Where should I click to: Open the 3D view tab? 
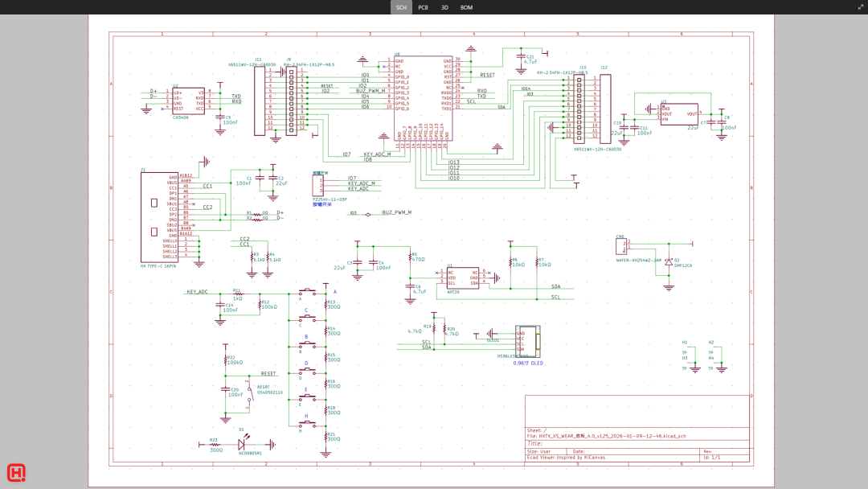point(444,7)
